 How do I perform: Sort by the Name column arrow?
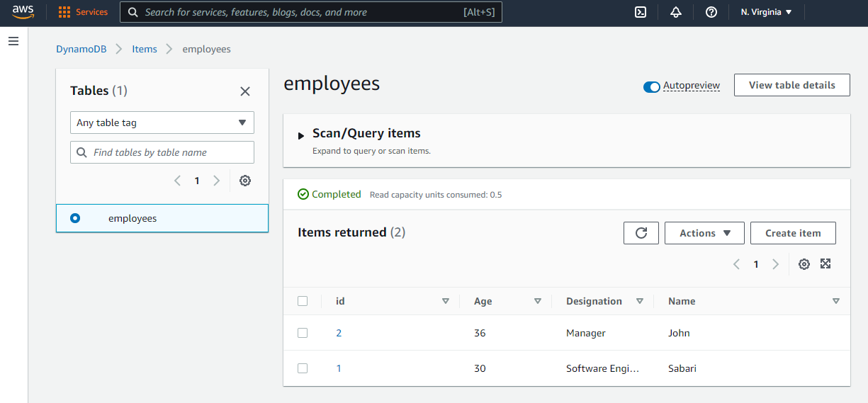836,301
